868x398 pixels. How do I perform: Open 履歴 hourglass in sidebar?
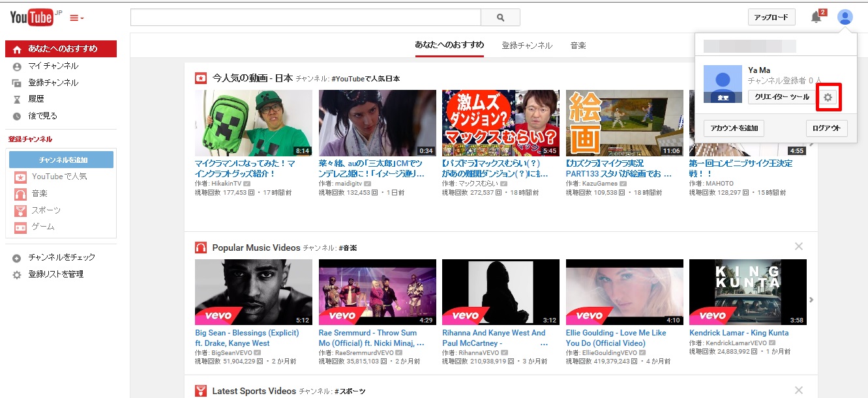[x=17, y=100]
